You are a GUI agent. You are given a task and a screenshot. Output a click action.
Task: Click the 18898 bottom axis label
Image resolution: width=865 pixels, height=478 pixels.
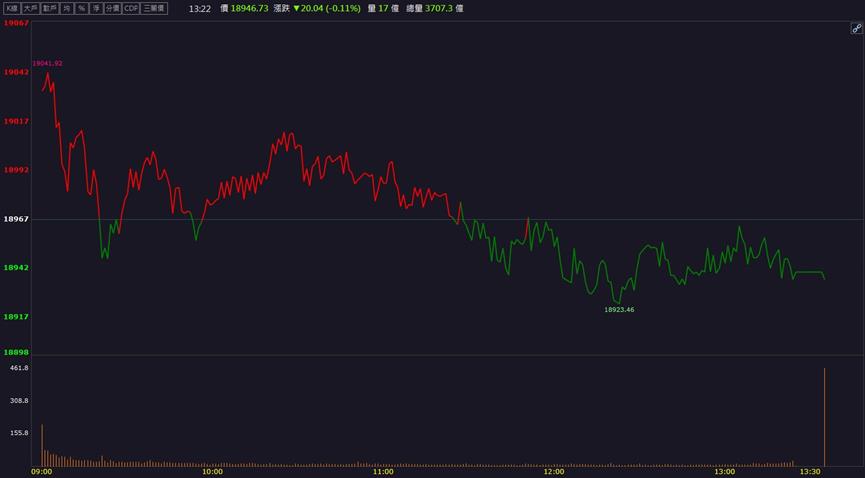pyautogui.click(x=16, y=352)
